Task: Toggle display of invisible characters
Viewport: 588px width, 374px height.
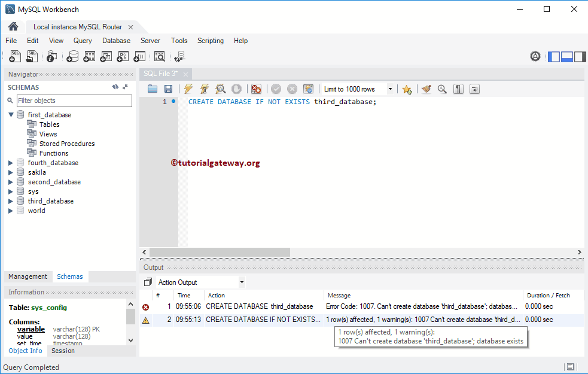Action: point(458,89)
